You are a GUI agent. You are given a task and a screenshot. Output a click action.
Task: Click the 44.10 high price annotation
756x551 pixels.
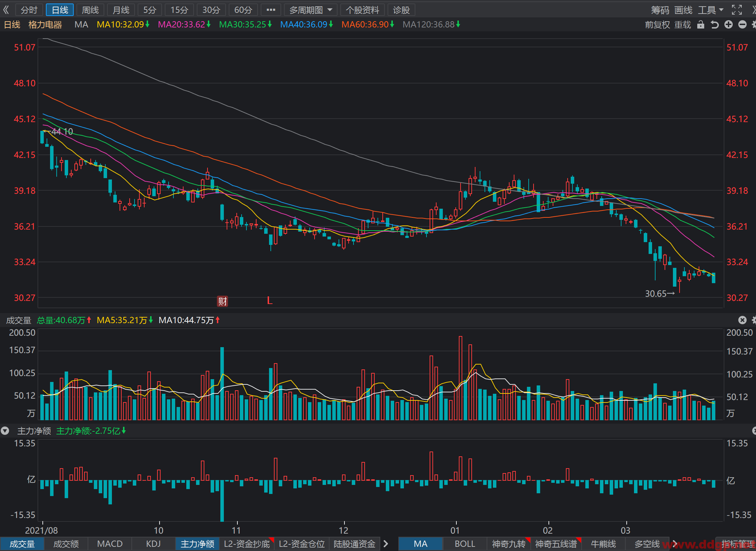click(x=58, y=131)
